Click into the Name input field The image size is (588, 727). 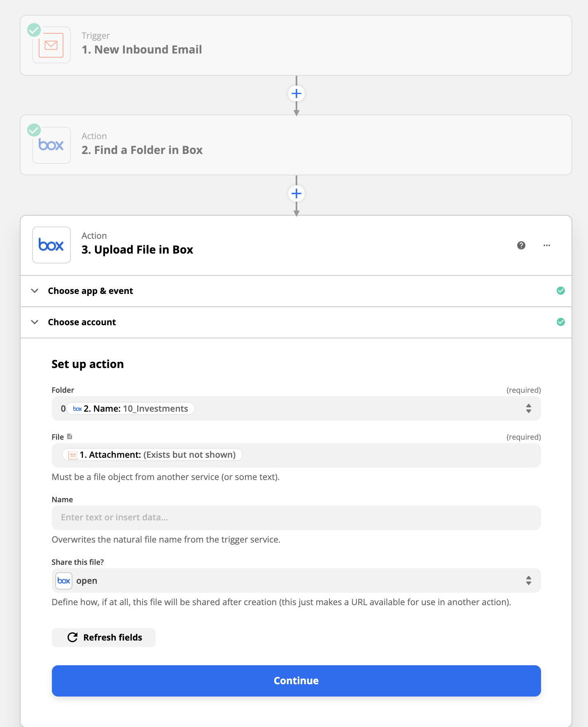coord(296,518)
